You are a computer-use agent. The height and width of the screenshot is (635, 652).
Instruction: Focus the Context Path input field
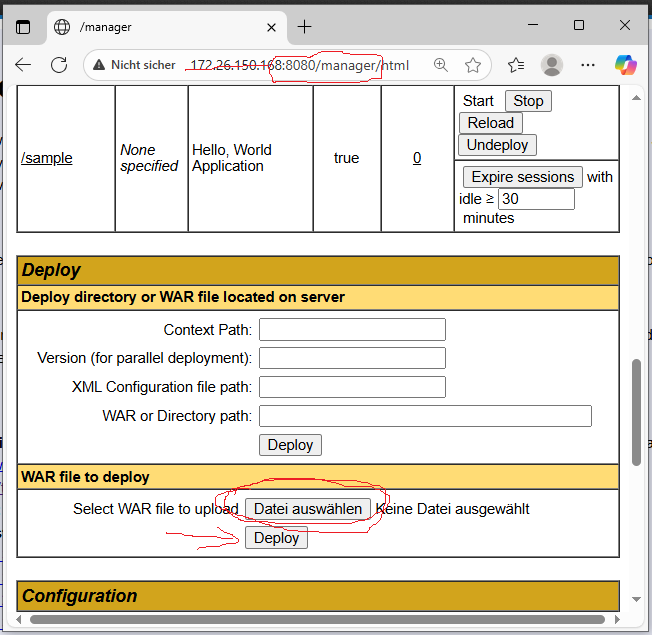coord(352,330)
